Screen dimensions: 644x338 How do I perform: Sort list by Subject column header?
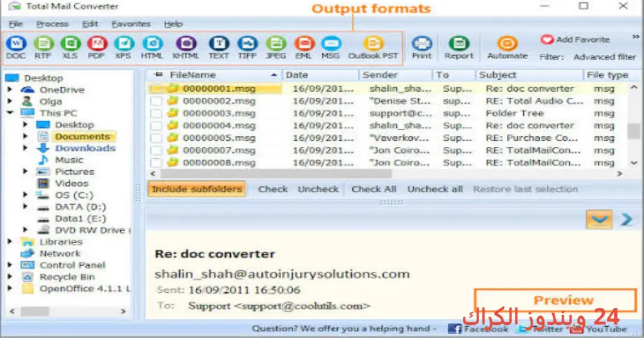(x=529, y=75)
